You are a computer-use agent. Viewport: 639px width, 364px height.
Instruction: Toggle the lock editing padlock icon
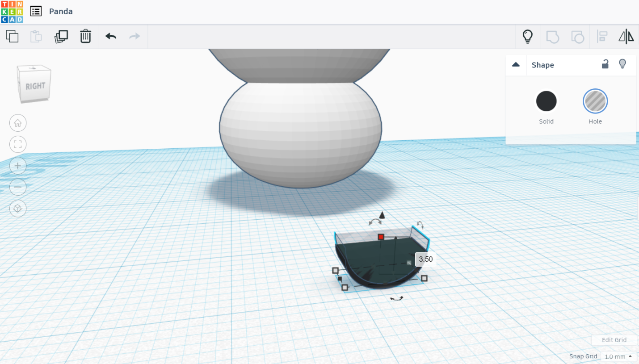[x=605, y=64]
